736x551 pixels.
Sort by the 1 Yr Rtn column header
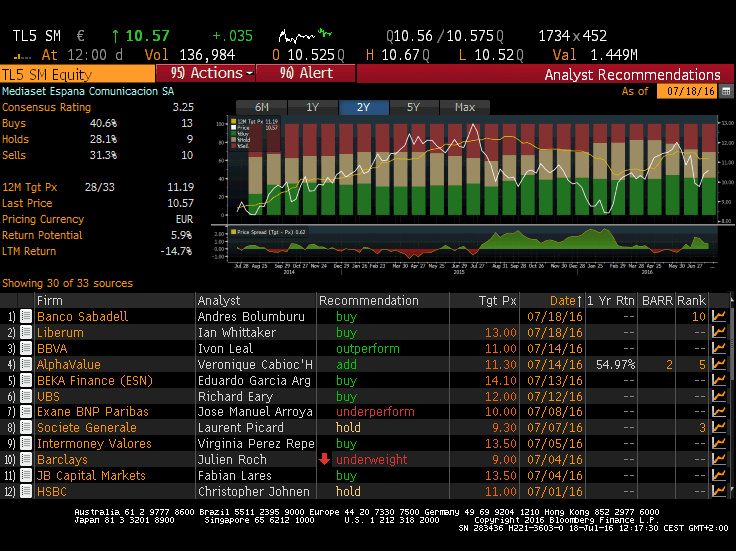[611, 300]
